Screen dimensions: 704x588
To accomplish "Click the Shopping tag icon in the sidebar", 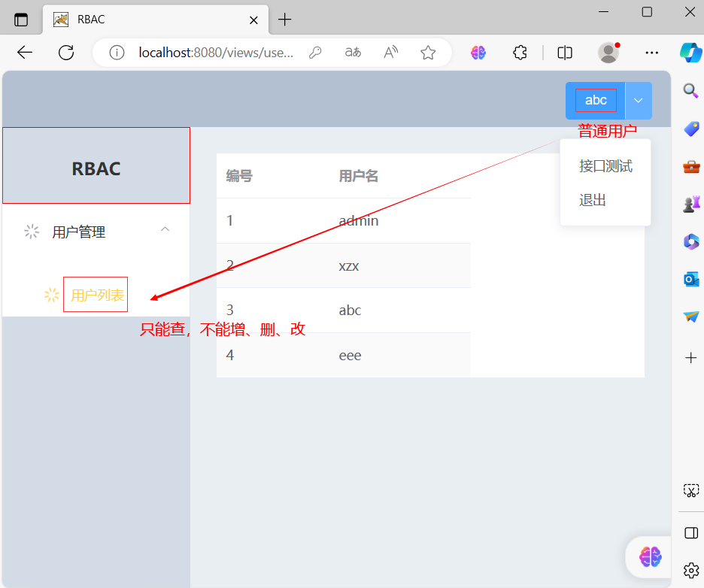I will tap(690, 128).
